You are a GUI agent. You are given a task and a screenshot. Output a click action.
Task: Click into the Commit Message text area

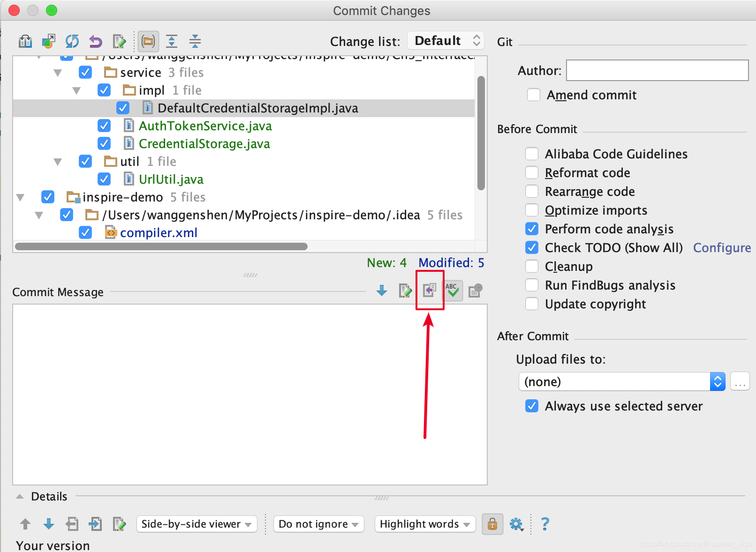[250, 395]
